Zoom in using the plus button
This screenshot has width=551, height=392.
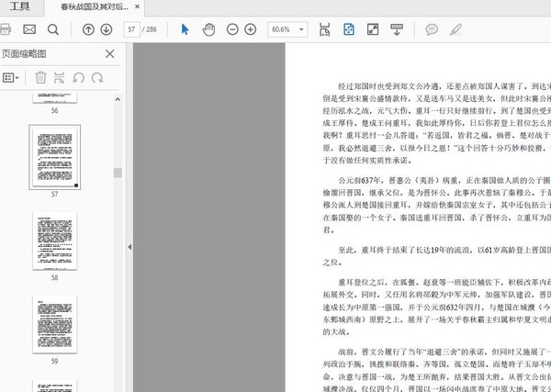coord(251,29)
